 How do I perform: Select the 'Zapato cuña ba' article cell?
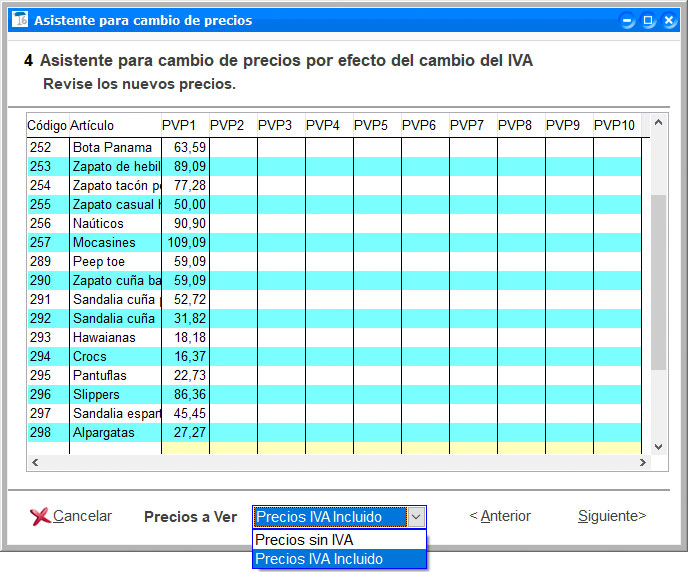tap(115, 280)
